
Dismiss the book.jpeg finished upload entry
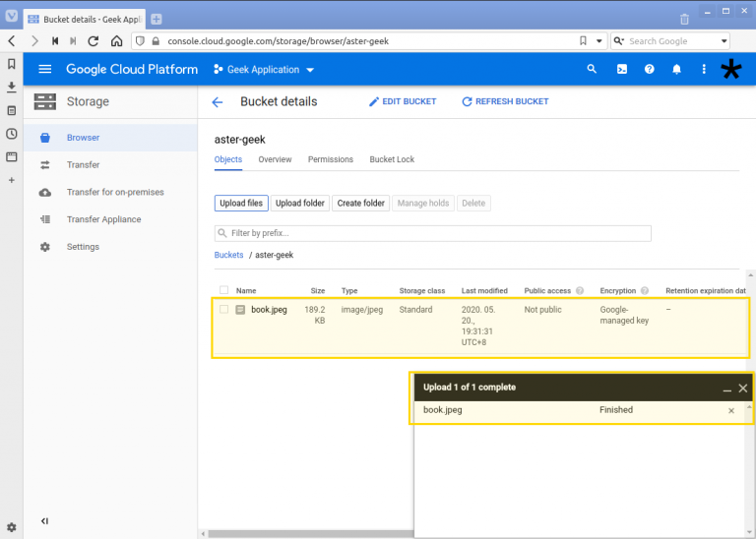pyautogui.click(x=731, y=411)
